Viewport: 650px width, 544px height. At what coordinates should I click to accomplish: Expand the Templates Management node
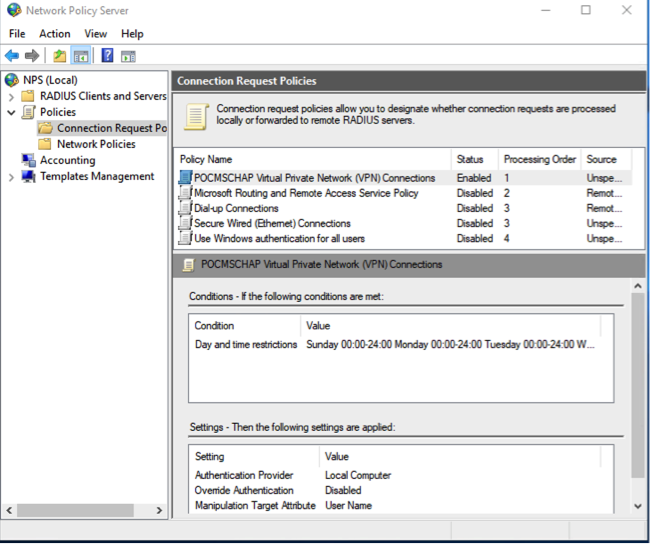11,177
